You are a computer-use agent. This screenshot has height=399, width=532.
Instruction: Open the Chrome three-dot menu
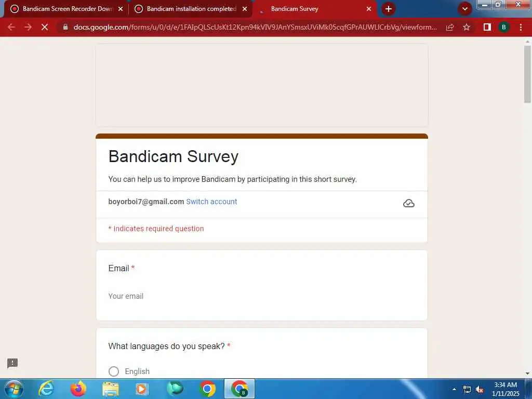point(521,27)
